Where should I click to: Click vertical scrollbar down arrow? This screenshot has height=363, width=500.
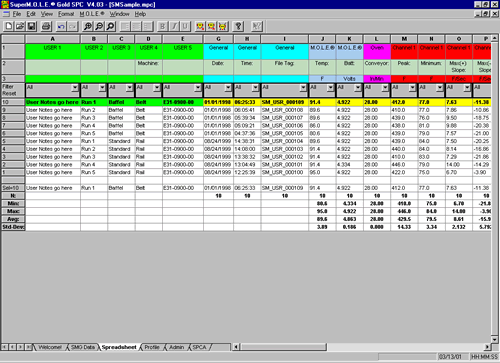pyautogui.click(x=495, y=340)
